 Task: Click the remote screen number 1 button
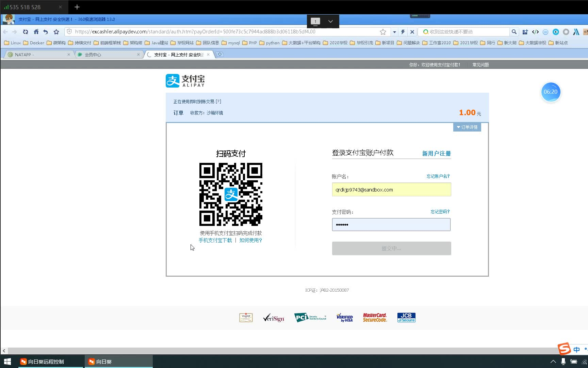click(x=315, y=21)
